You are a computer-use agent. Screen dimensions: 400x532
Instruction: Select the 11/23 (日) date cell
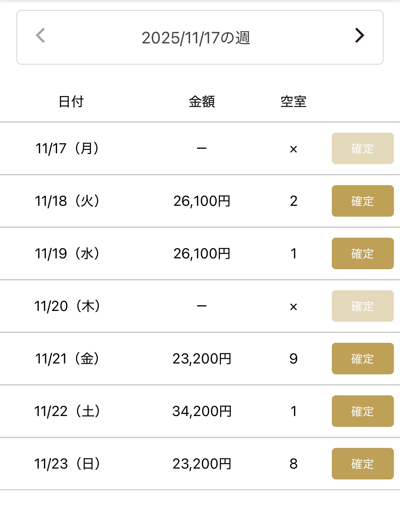[67, 464]
